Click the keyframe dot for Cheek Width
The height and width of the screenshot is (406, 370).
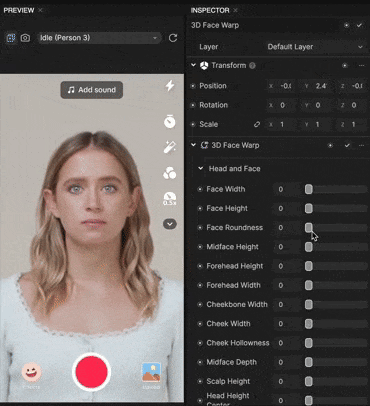tap(200, 324)
